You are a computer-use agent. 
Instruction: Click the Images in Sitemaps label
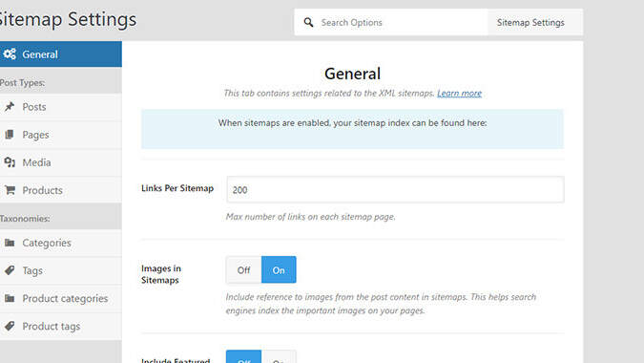[161, 274]
